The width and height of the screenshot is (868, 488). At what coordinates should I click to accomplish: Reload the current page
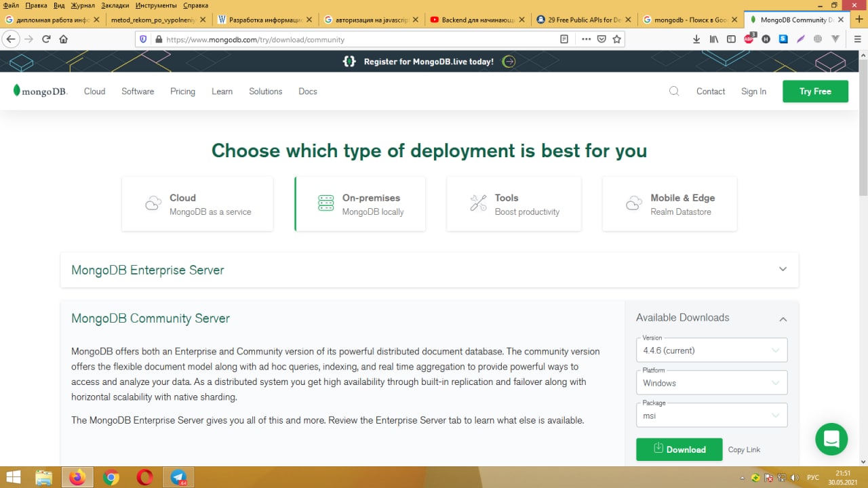46,39
